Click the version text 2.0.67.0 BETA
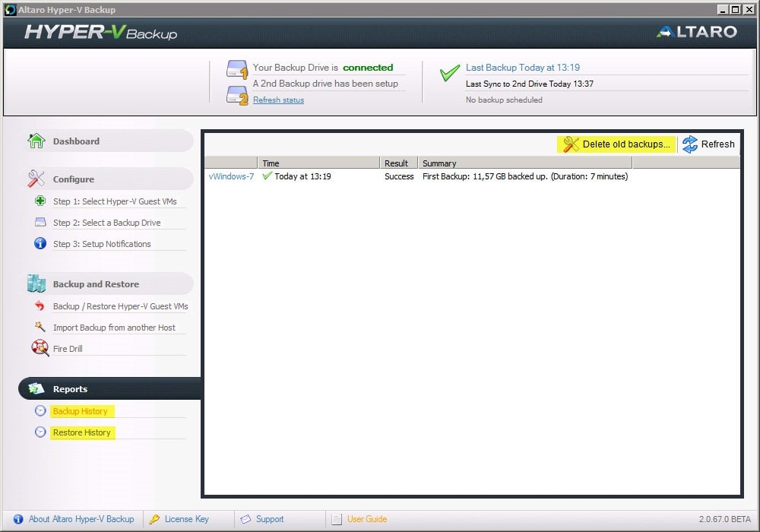 click(x=724, y=519)
